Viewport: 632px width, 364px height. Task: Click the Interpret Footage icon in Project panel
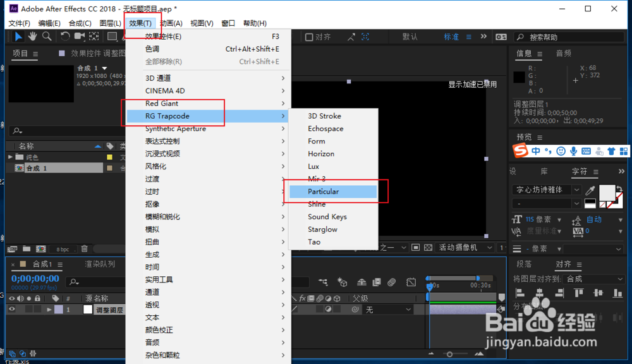coord(12,249)
